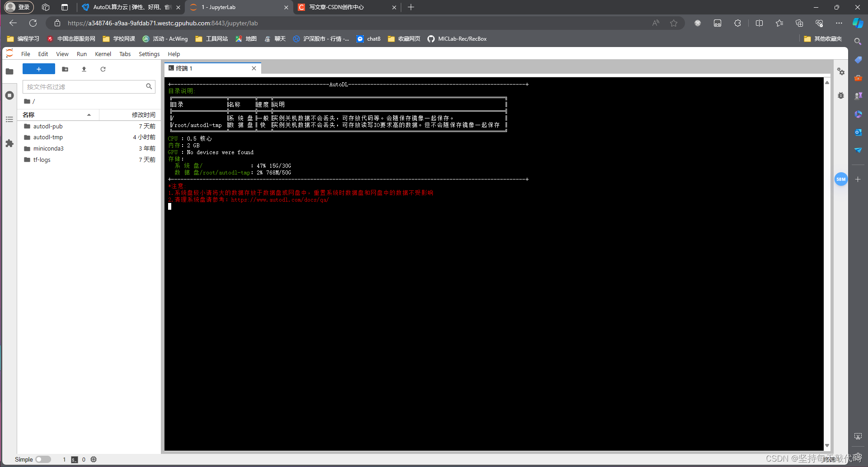Click the file name filter input field

point(89,86)
